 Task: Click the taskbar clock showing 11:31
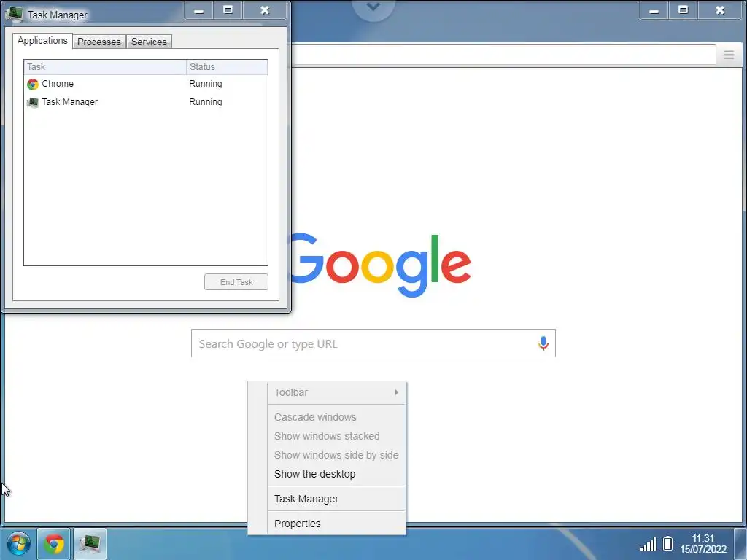(x=703, y=544)
